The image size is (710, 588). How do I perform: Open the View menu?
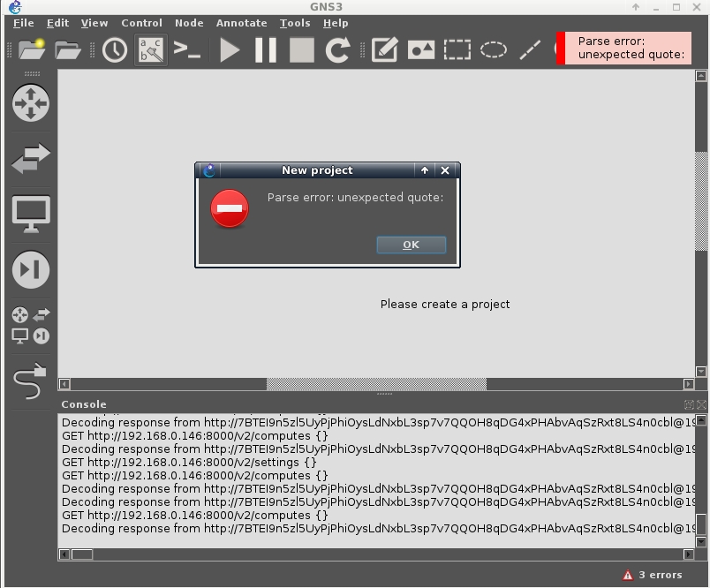pos(94,23)
